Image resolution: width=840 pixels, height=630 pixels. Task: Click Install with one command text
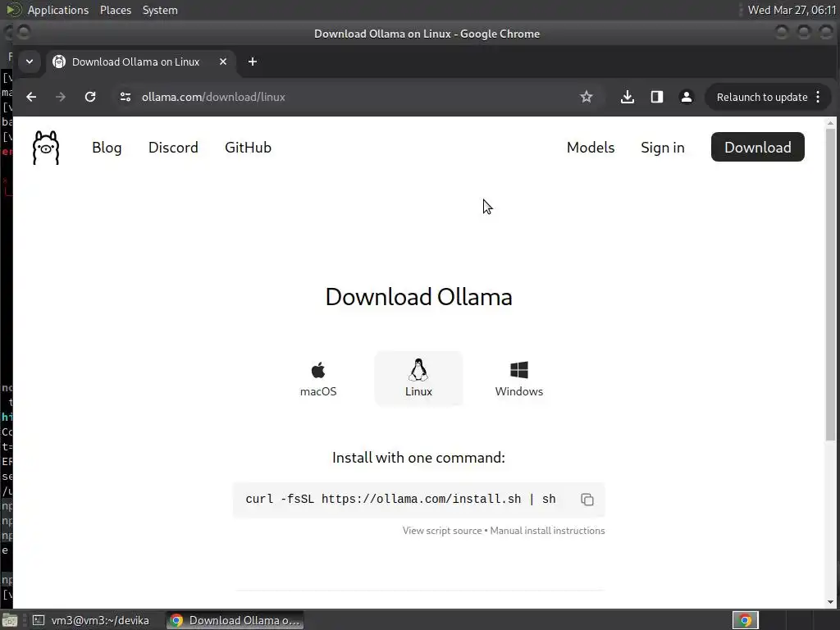(x=418, y=458)
